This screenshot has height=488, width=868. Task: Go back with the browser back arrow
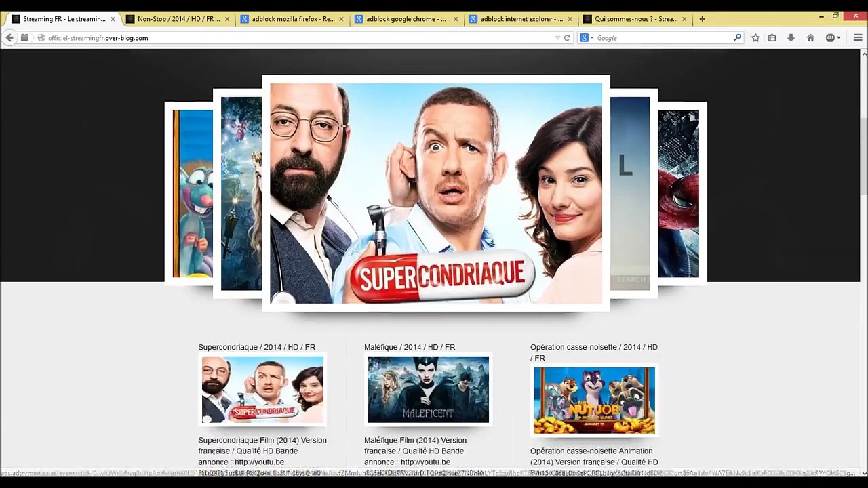click(9, 38)
